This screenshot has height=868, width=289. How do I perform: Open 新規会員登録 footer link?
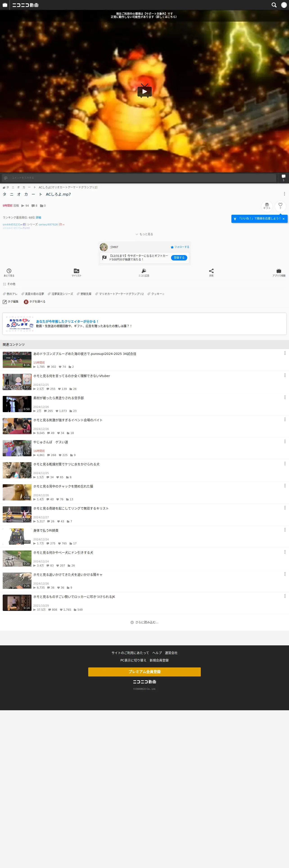pyautogui.click(x=159, y=660)
